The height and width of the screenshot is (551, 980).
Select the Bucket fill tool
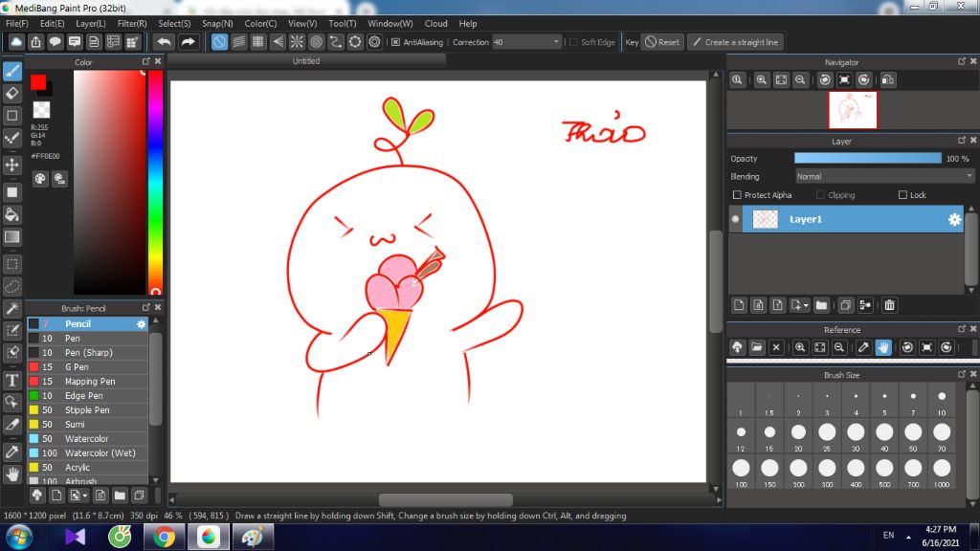[x=11, y=215]
